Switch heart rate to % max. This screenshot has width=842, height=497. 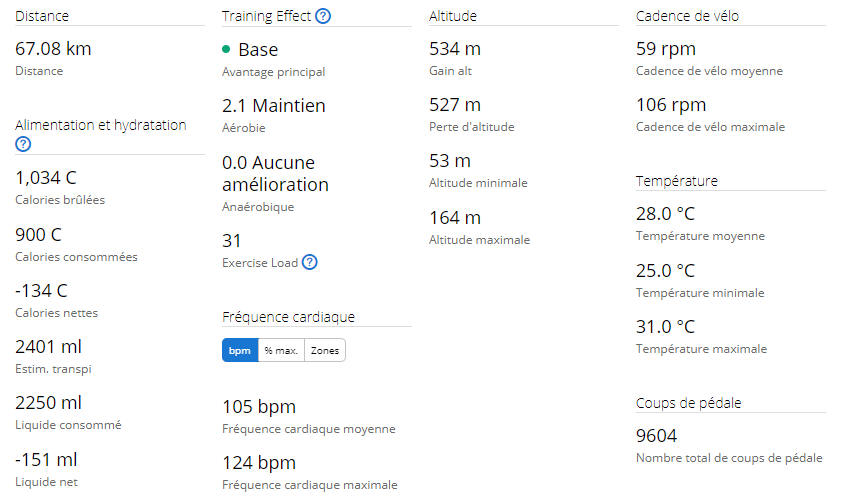(281, 350)
